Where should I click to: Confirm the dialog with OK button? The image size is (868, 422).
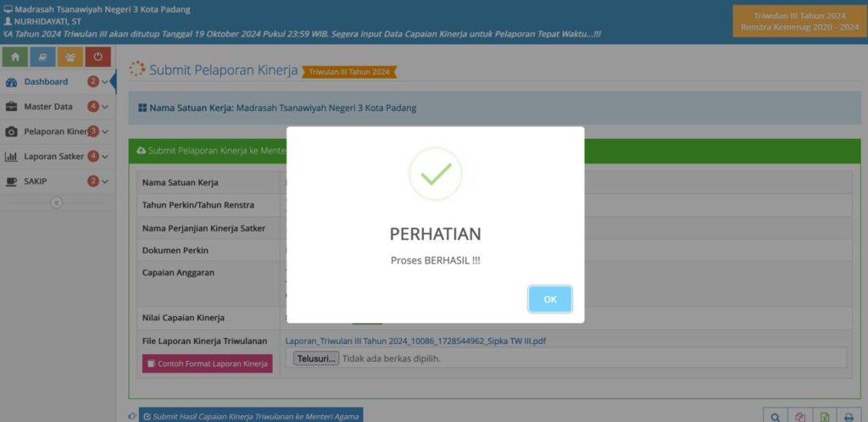pyautogui.click(x=549, y=299)
